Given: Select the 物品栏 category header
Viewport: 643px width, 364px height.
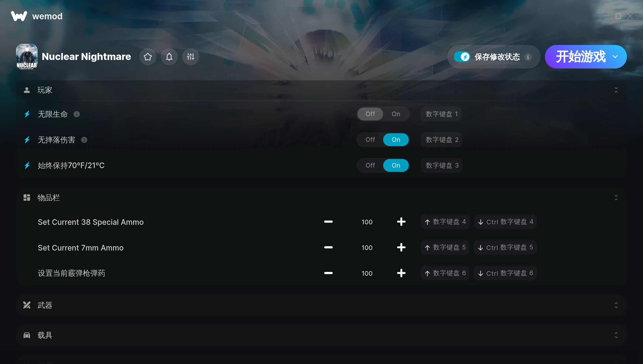Looking at the screenshot, I should pyautogui.click(x=322, y=198).
